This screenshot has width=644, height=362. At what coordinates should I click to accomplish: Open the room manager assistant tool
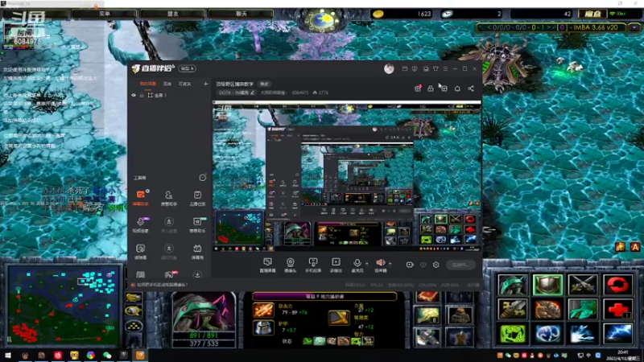(168, 197)
